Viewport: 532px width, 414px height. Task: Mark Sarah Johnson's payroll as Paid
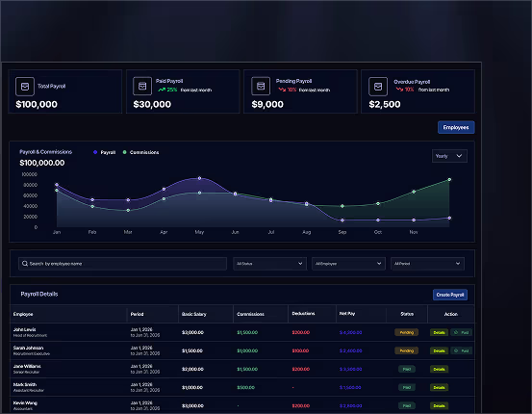pyautogui.click(x=461, y=350)
